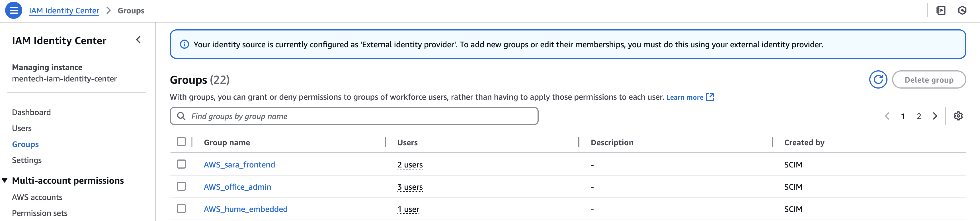This screenshot has height=221, width=980.
Task: Go to the previous page of groups
Action: point(887,116)
